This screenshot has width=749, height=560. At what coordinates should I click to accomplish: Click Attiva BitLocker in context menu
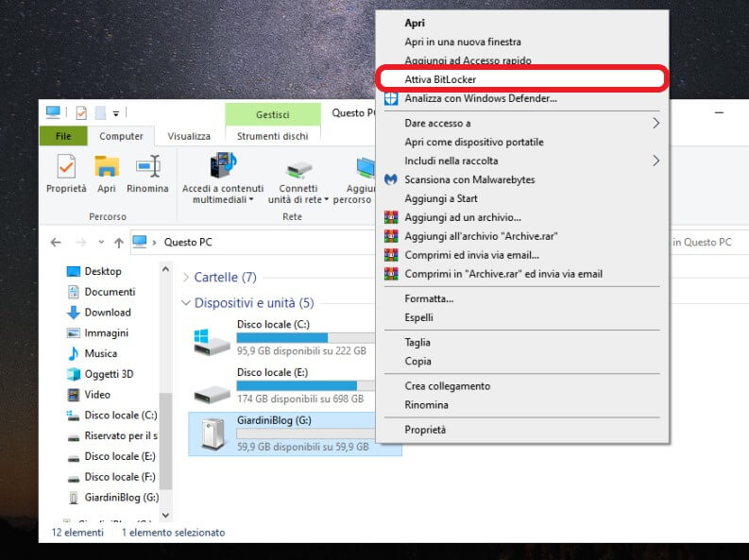[522, 79]
